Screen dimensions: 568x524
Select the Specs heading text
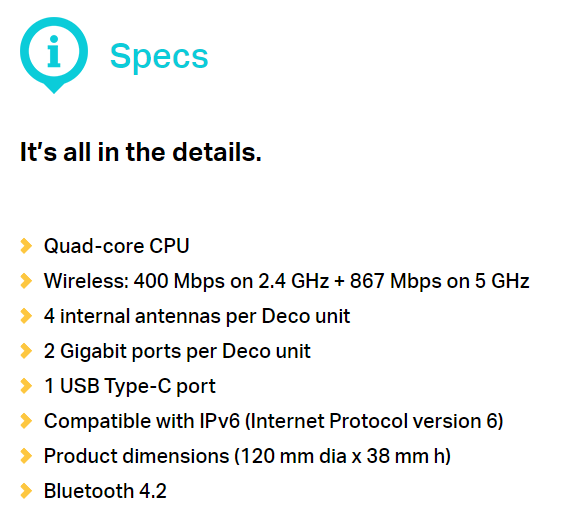pos(159,56)
